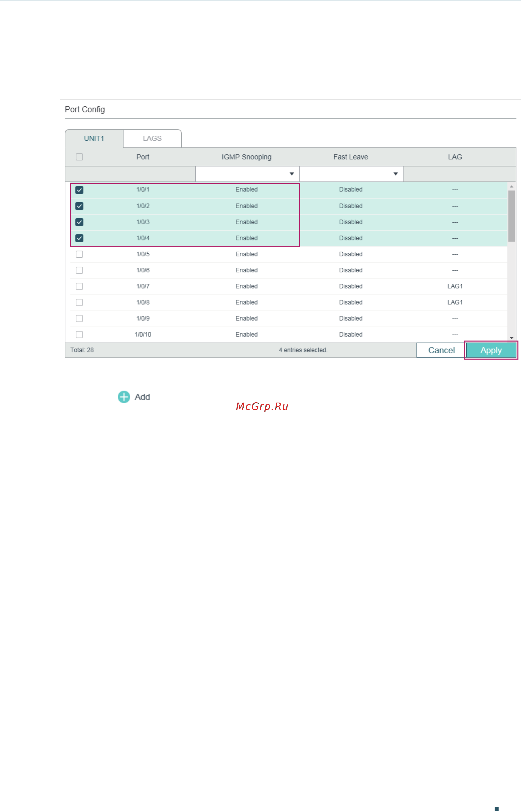Click the Apply button
Image resolution: width=521 pixels, height=812 pixels.
coord(491,350)
